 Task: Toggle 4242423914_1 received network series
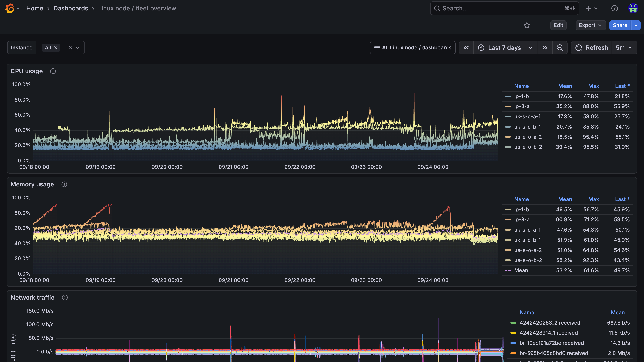click(549, 333)
